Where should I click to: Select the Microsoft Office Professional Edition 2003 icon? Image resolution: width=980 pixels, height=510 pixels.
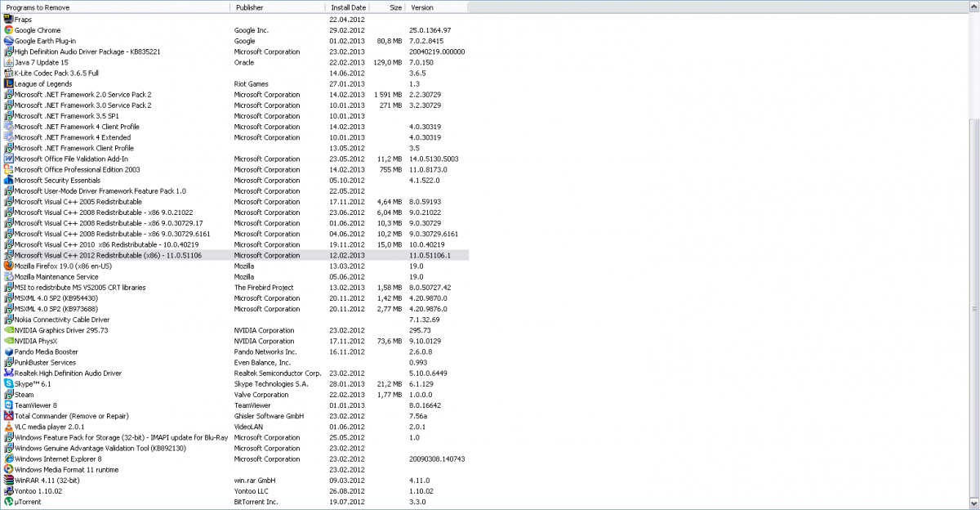(8, 169)
